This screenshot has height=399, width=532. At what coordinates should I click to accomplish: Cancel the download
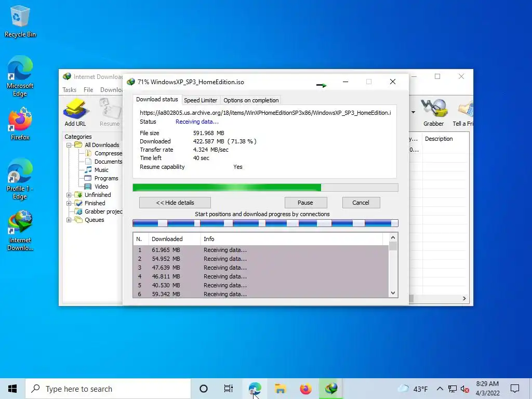point(361,203)
